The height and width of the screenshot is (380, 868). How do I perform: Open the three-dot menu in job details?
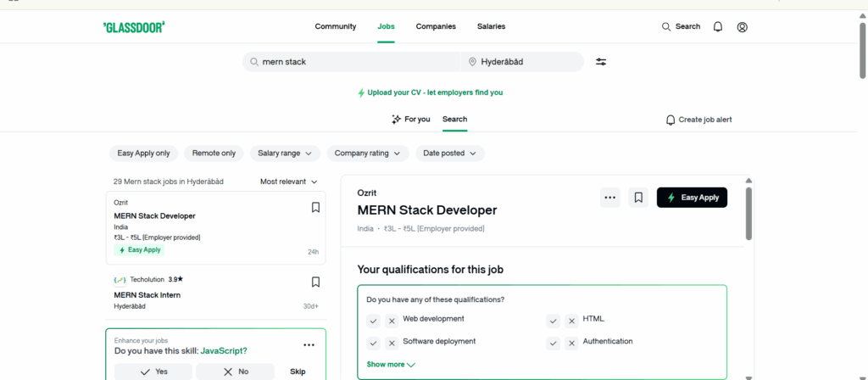609,198
